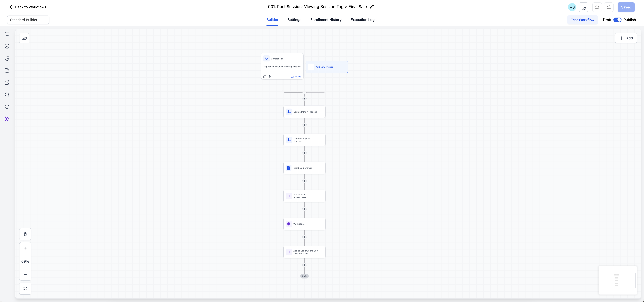644x302 pixels.
Task: Open options menu for Final Sale Contract
Action: pos(321,168)
